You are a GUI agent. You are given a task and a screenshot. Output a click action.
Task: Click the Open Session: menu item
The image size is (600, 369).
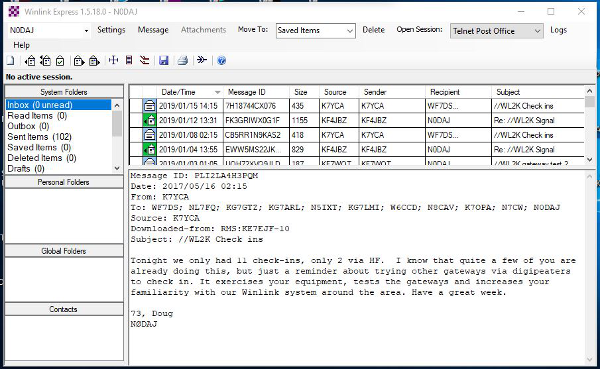click(419, 29)
